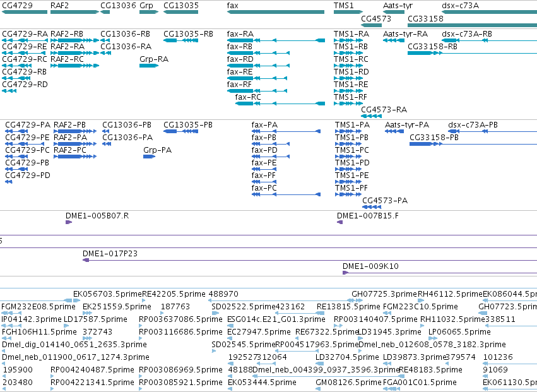Open the CG13036-RB transcript label
Screen dimensions: 537x392
(x=126, y=34)
